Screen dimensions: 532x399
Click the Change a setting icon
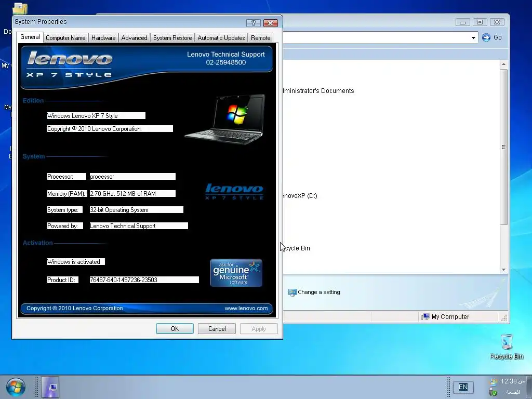pos(292,292)
